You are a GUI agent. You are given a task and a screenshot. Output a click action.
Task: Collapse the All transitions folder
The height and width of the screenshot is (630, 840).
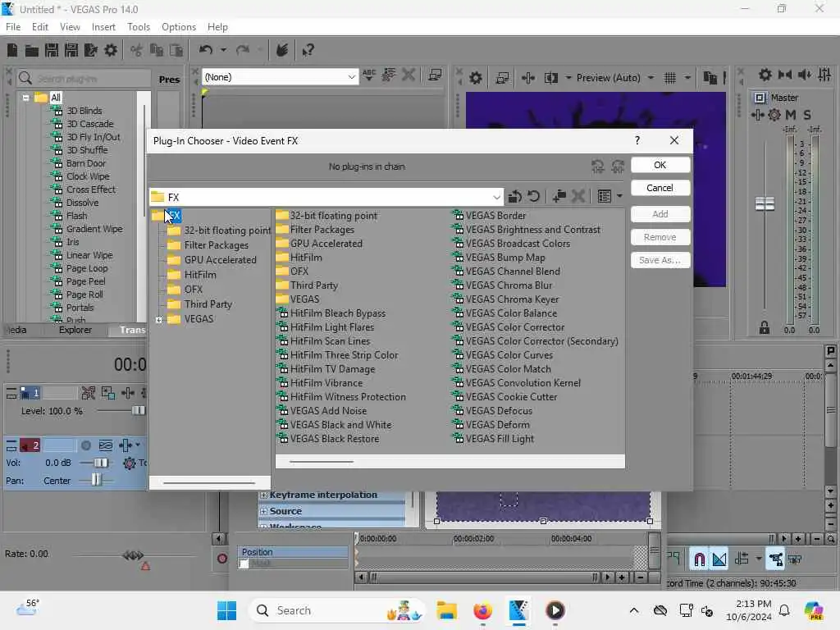tap(25, 98)
